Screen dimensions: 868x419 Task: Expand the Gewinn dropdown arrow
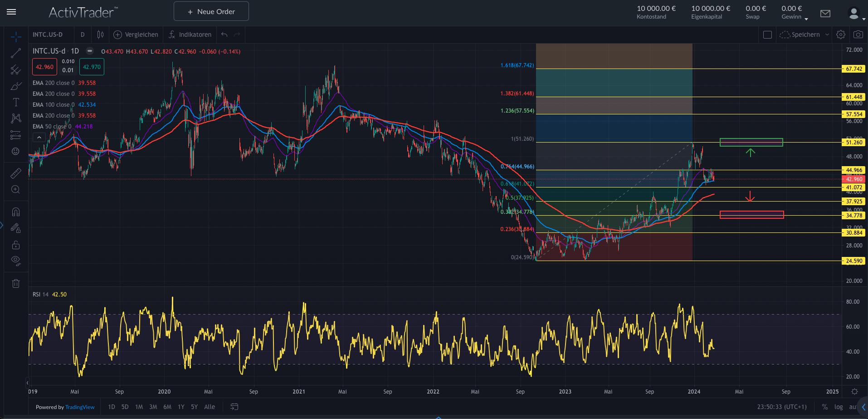coord(806,19)
